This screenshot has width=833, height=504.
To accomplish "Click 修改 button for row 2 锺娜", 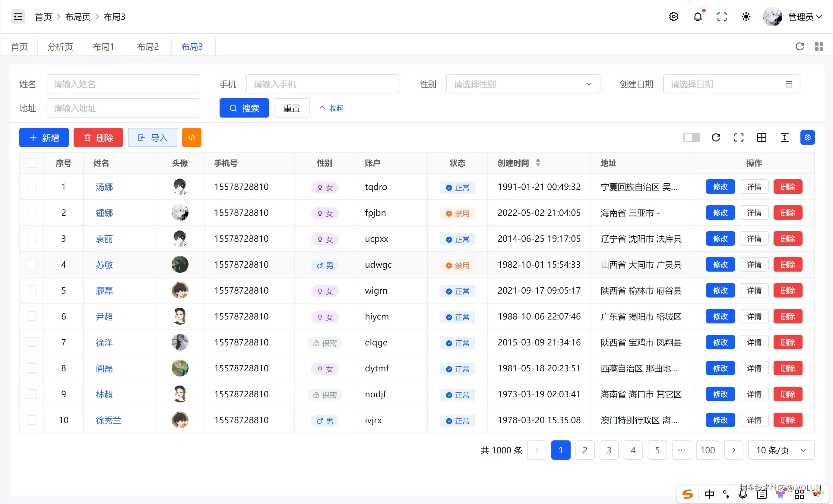I will 720,213.
